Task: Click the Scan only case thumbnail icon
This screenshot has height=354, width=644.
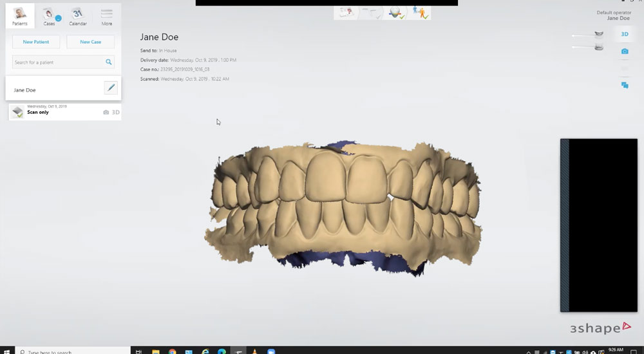Action: pyautogui.click(x=17, y=112)
